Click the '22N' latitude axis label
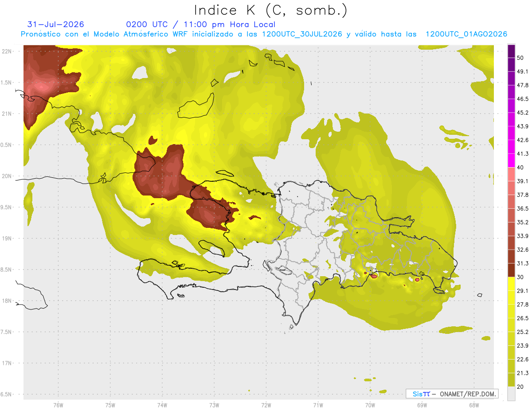The image size is (532, 411). [x=7, y=51]
